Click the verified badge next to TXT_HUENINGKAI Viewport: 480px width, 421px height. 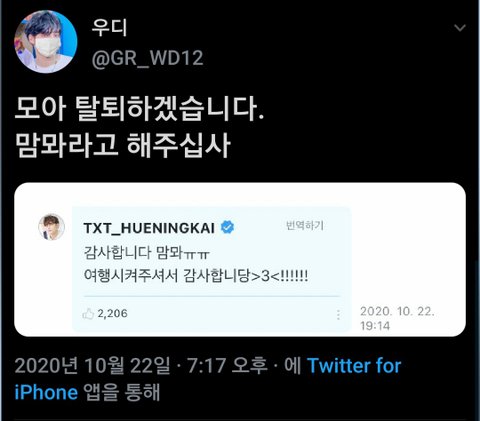227,228
